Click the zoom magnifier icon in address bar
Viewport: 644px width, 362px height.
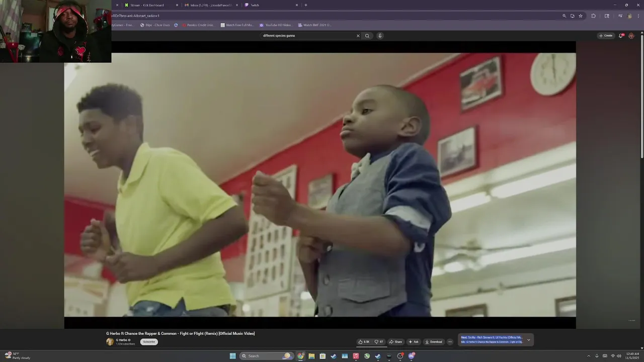[565, 16]
